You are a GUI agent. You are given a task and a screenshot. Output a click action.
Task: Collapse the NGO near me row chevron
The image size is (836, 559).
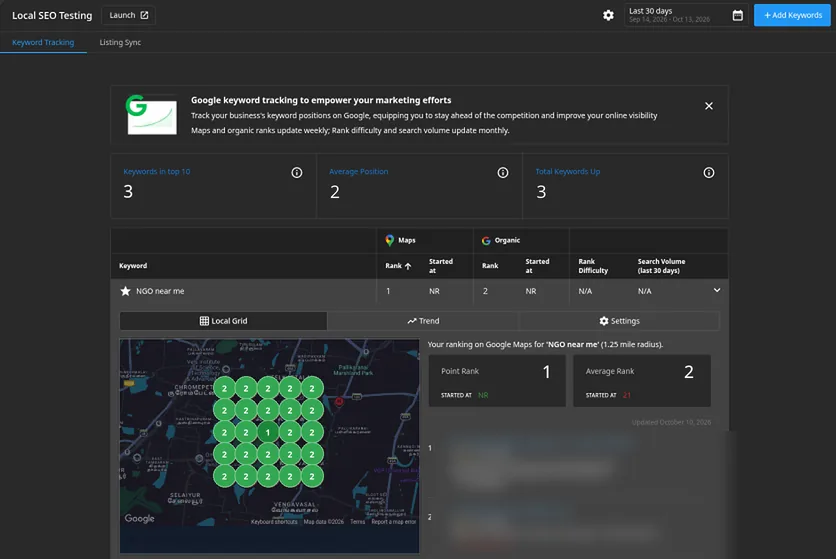click(717, 290)
